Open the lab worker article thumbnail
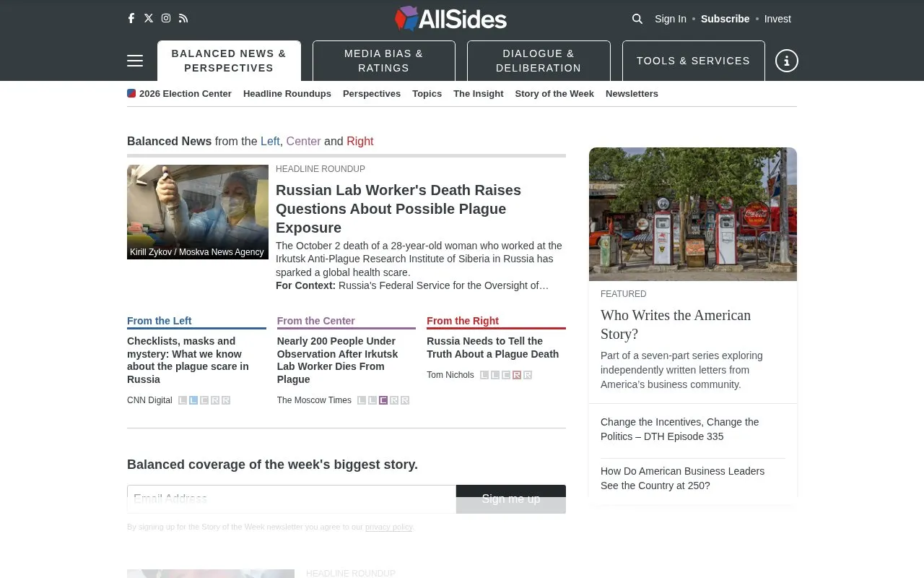 point(198,212)
